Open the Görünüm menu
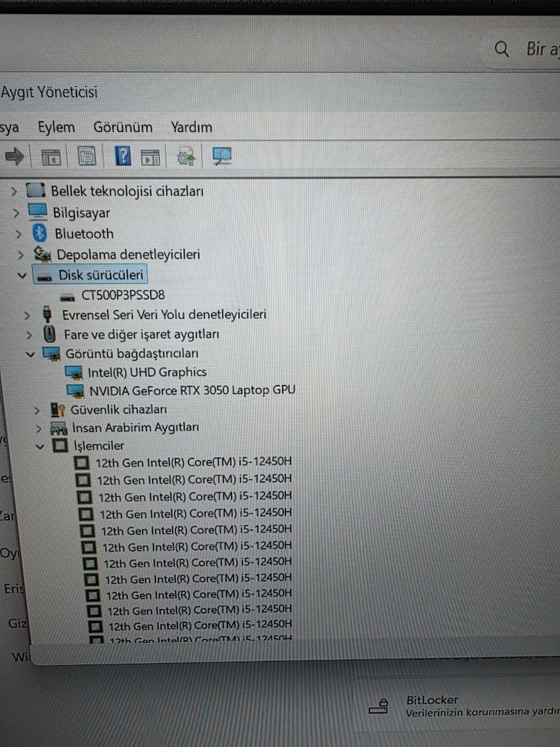The image size is (560, 747). pyautogui.click(x=122, y=127)
